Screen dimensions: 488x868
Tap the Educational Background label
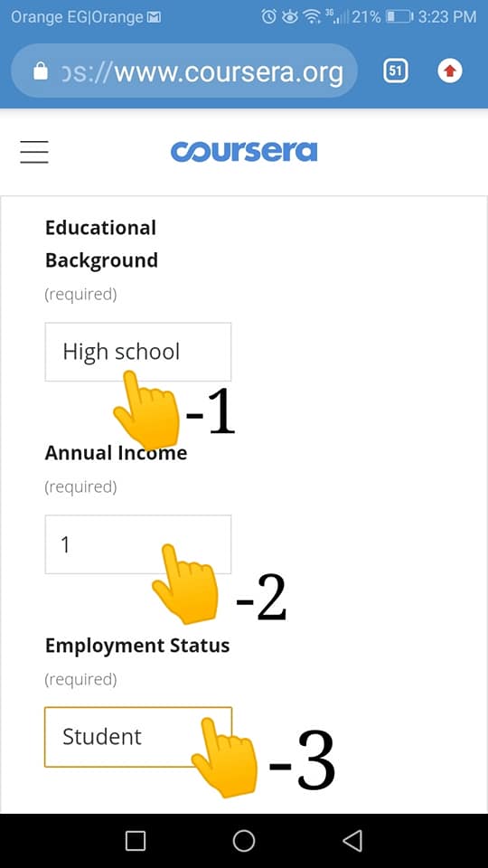pos(101,244)
